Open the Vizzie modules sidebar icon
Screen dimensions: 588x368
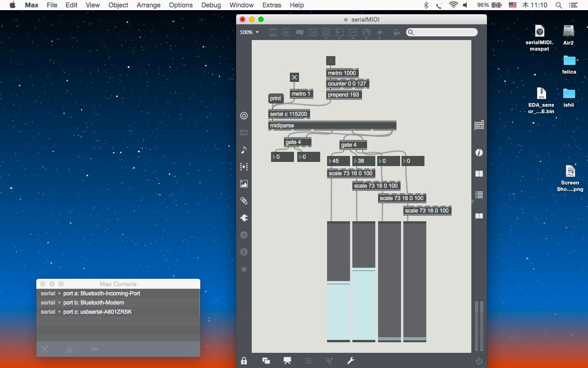coord(244,235)
